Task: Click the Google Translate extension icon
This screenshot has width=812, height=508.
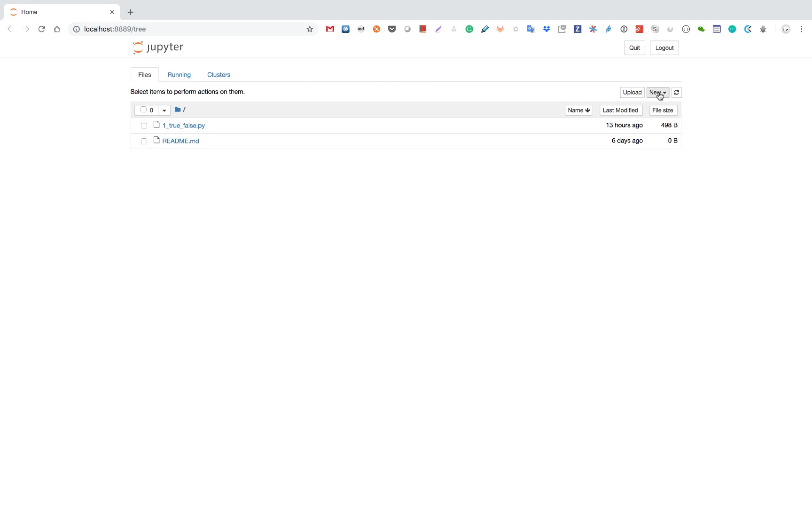Action: pyautogui.click(x=531, y=29)
